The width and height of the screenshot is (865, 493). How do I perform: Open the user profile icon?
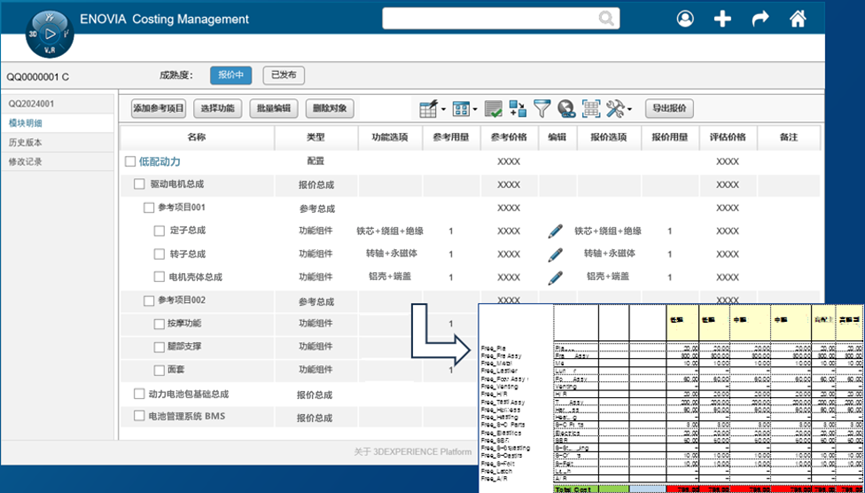coord(685,19)
